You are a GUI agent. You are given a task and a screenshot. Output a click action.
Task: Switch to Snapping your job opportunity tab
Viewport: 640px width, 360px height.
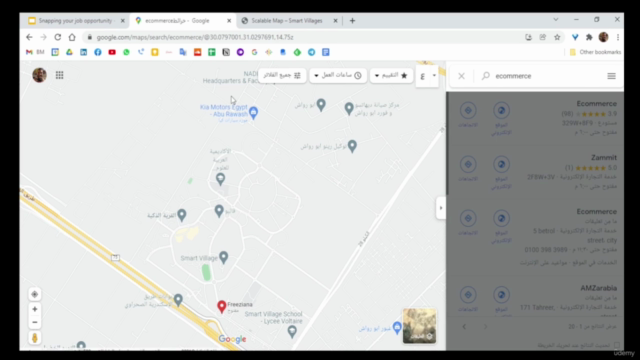click(x=76, y=21)
